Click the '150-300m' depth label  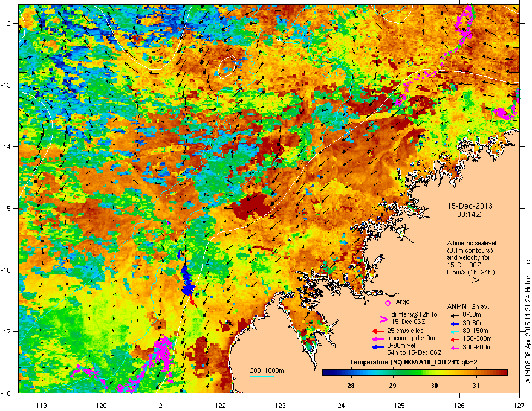point(477,338)
